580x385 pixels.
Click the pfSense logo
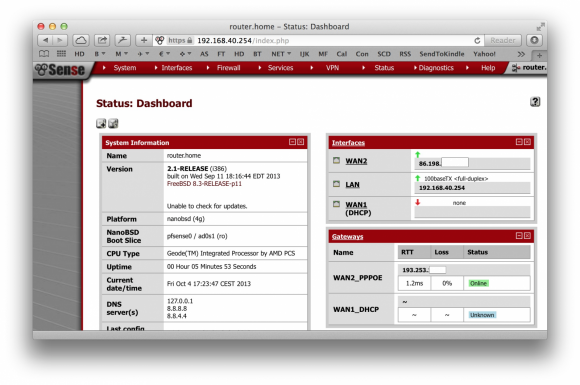point(60,70)
